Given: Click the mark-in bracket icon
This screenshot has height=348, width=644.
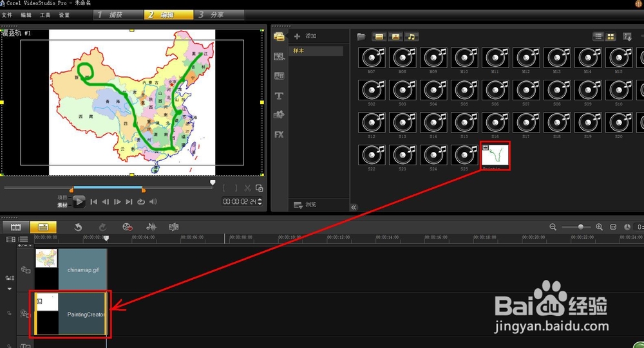Looking at the screenshot, I should point(224,188).
